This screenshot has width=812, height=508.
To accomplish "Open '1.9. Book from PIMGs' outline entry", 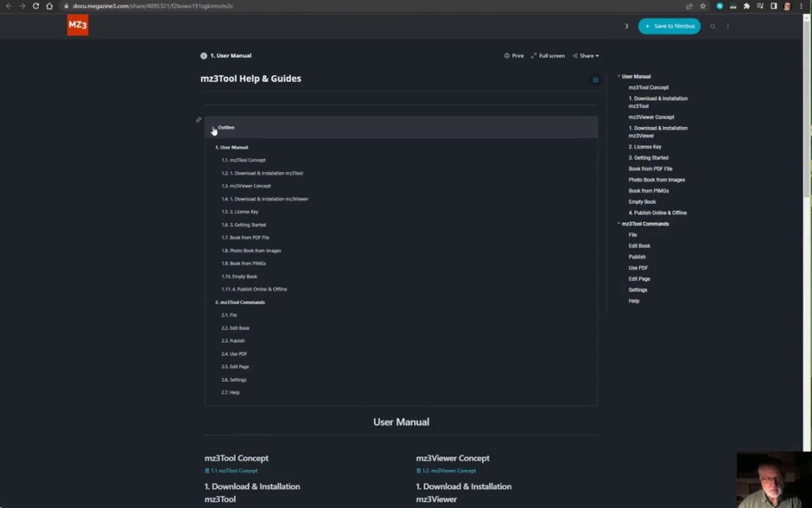I will (243, 264).
